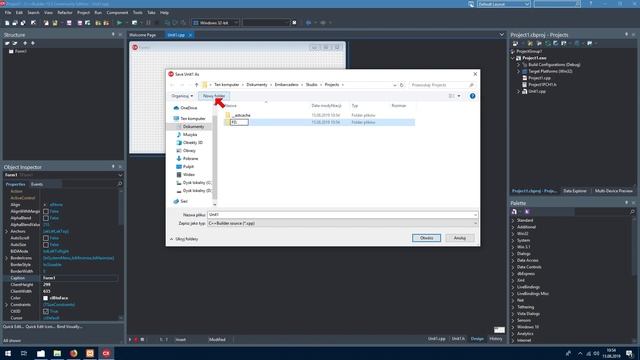The width and height of the screenshot is (640, 360).
Task: Click the refresh icon beside the address bar
Action: [402, 85]
